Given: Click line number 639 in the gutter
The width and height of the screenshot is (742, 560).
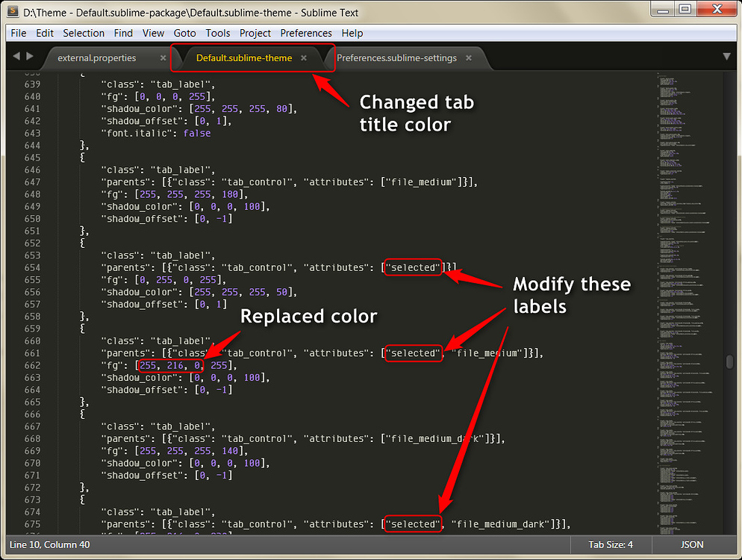Looking at the screenshot, I should click(x=33, y=84).
